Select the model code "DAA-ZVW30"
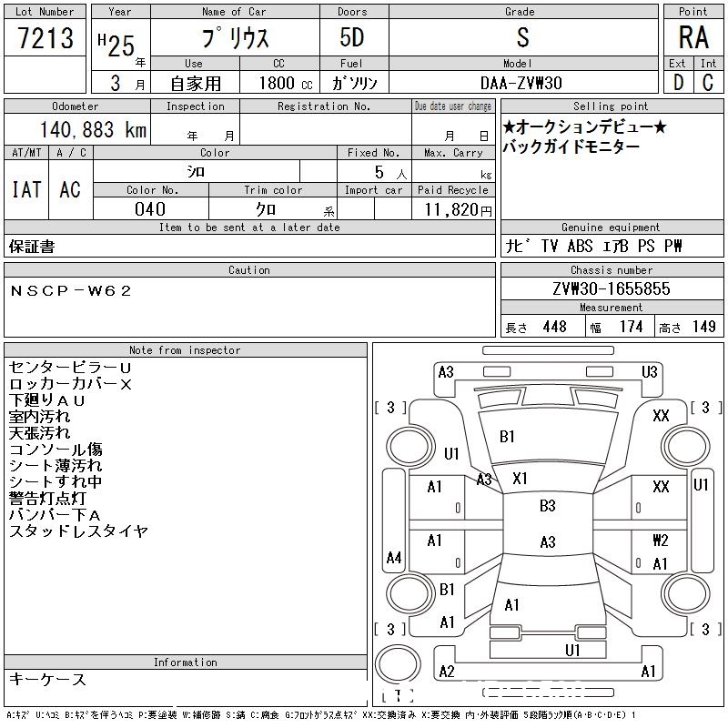Screen dimensions: 728x728 (521, 83)
